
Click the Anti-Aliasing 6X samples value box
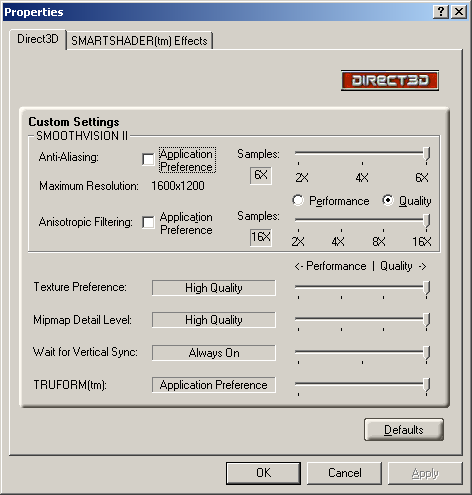261,175
